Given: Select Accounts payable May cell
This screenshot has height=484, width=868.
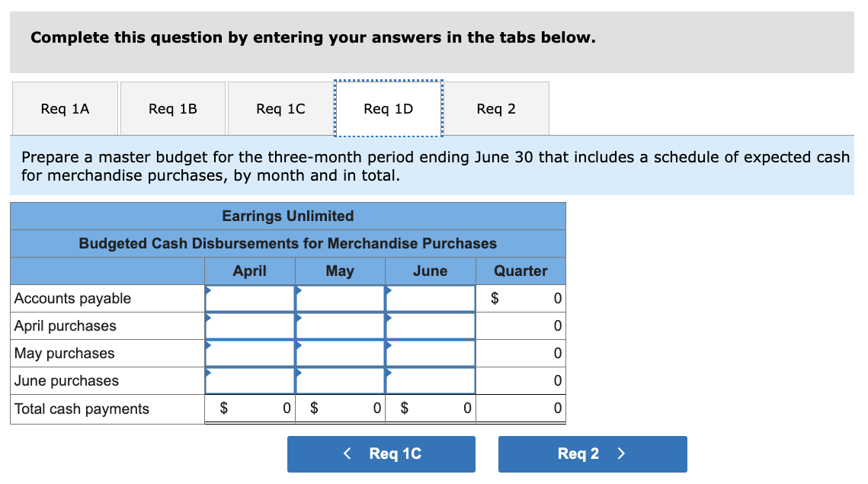Looking at the screenshot, I should pos(340,299).
